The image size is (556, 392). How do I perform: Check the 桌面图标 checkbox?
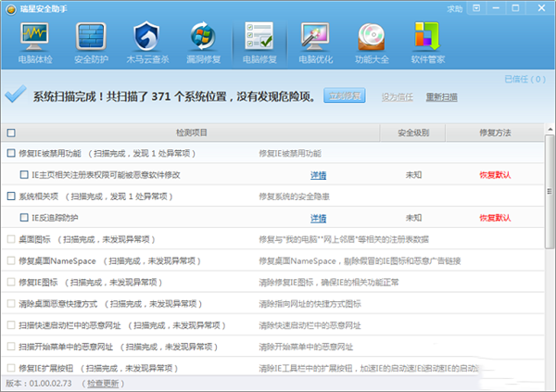tap(11, 239)
